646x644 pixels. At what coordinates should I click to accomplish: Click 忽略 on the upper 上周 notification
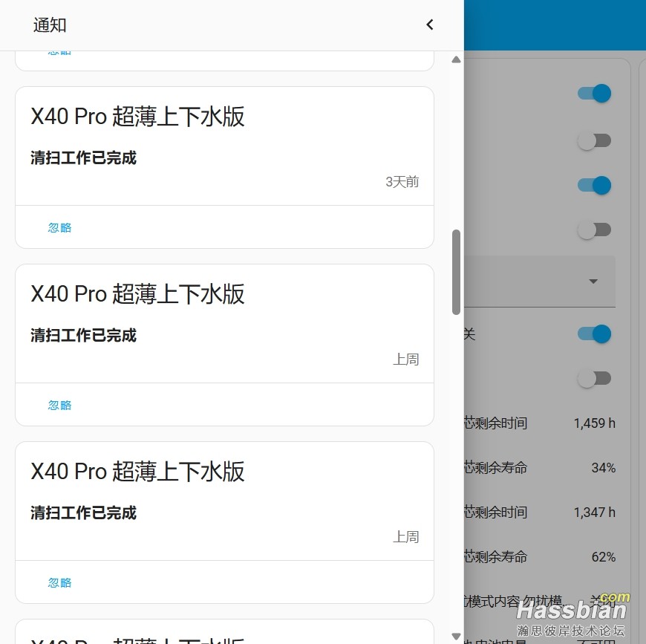click(x=59, y=406)
